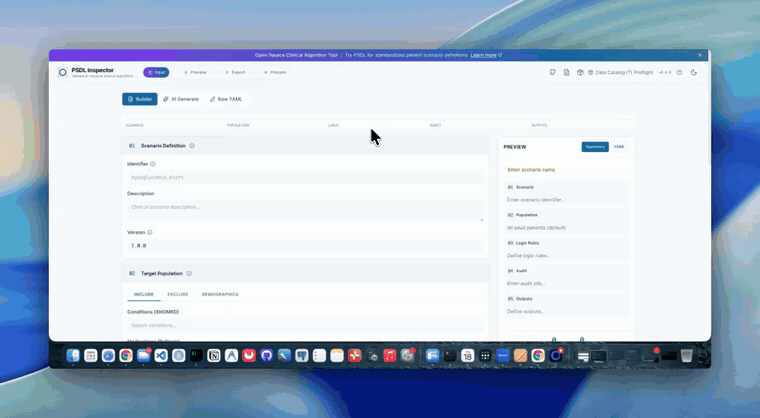Click the 02 Population preview card
The image size is (760, 418).
(x=567, y=221)
